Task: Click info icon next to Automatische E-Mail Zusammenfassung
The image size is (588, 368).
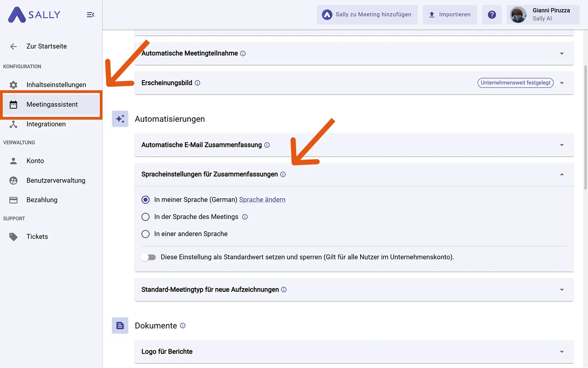Action: coord(267,145)
